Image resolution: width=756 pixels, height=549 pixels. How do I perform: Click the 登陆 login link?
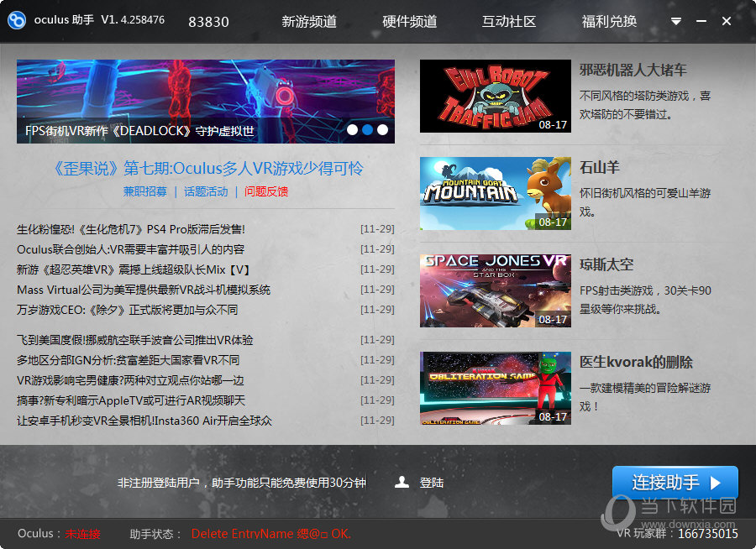pyautogui.click(x=432, y=483)
